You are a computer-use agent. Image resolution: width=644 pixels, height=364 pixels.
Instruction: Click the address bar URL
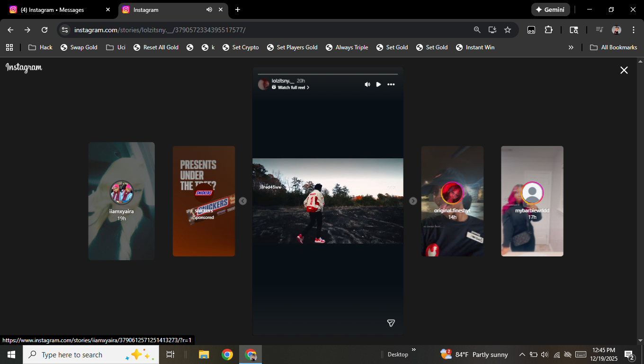(160, 30)
